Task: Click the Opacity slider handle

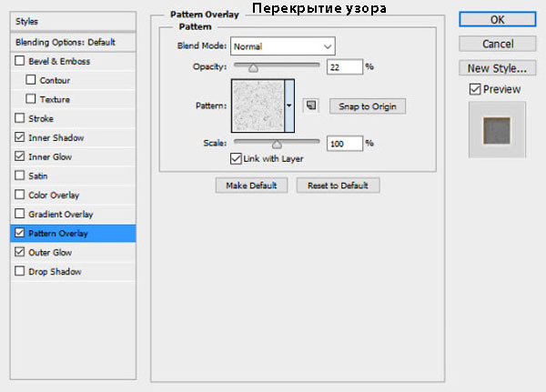Action: tap(253, 68)
